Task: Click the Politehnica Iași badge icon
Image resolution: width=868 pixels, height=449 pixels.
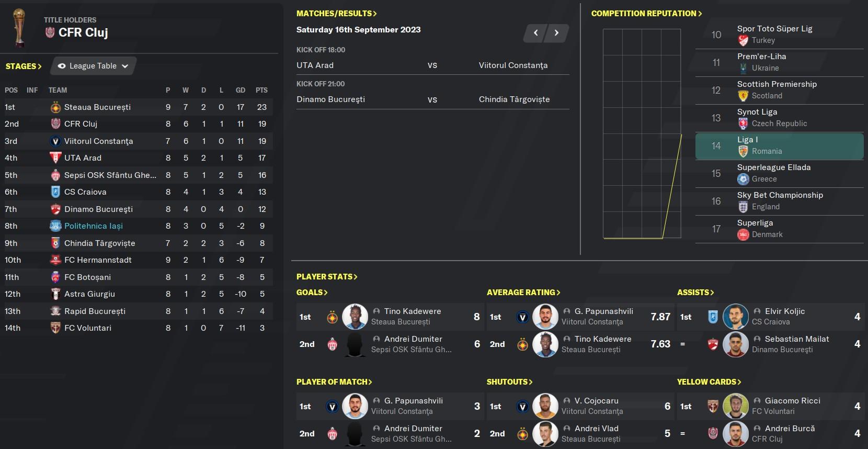Action: [x=55, y=226]
